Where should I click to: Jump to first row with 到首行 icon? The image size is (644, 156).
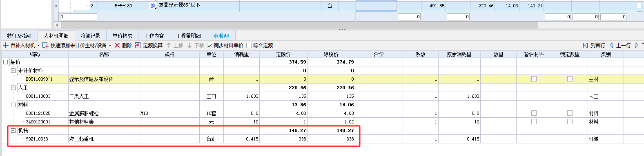585,45
